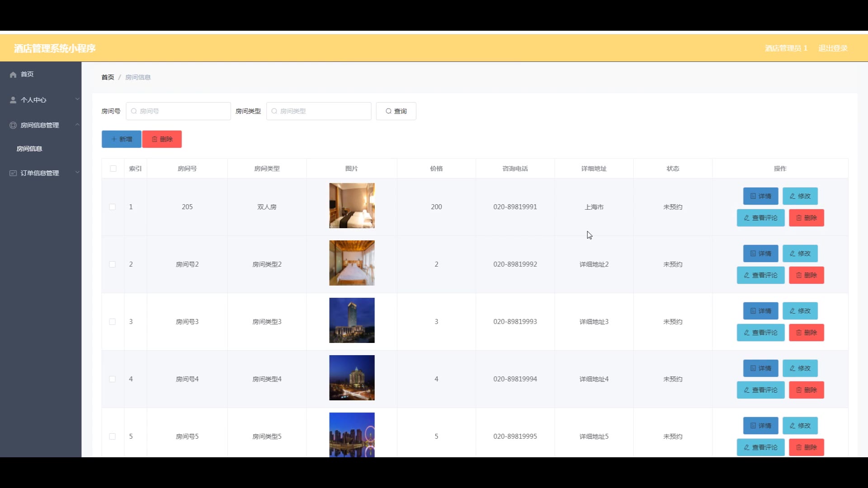
Task: Click the search icon in 房间类型 field
Action: tap(274, 111)
